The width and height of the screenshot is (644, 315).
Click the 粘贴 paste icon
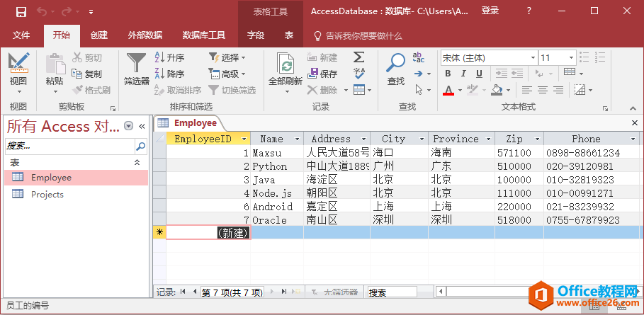[x=55, y=64]
